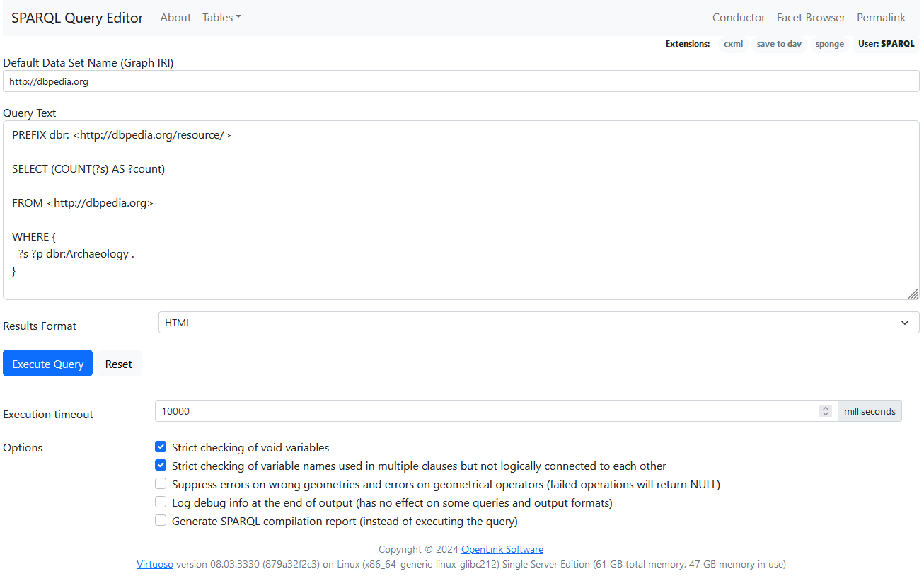Enable suppress errors on wrong geometries
The width and height of the screenshot is (924, 576).
coord(161,484)
